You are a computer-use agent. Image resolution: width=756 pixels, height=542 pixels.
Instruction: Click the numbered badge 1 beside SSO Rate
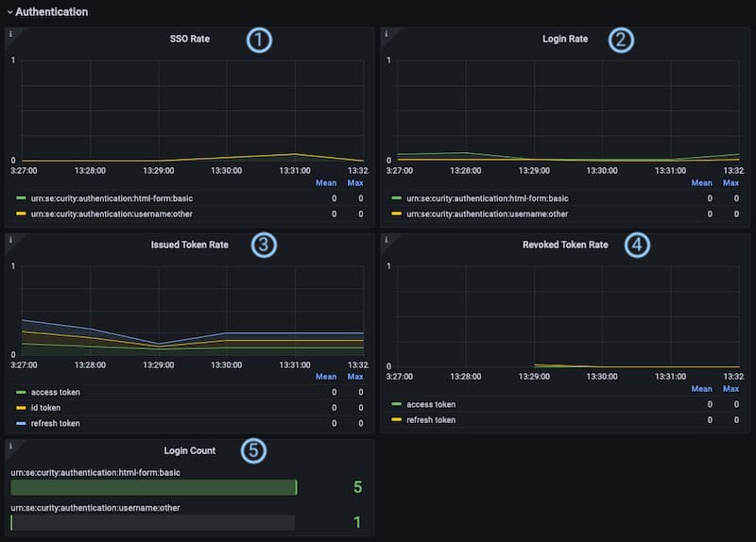pyautogui.click(x=258, y=40)
